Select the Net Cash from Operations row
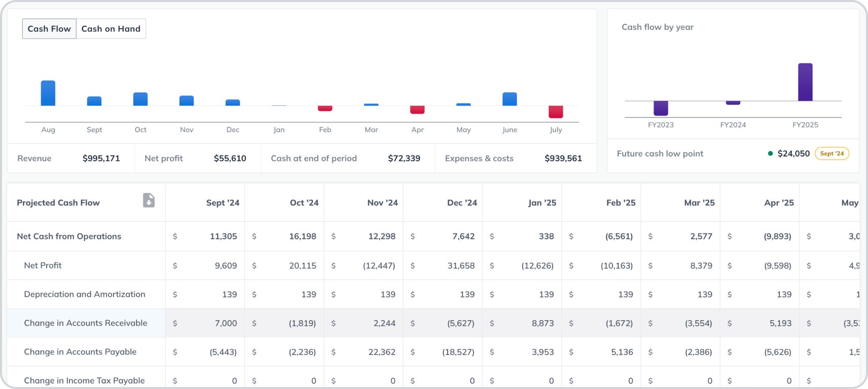 [69, 236]
